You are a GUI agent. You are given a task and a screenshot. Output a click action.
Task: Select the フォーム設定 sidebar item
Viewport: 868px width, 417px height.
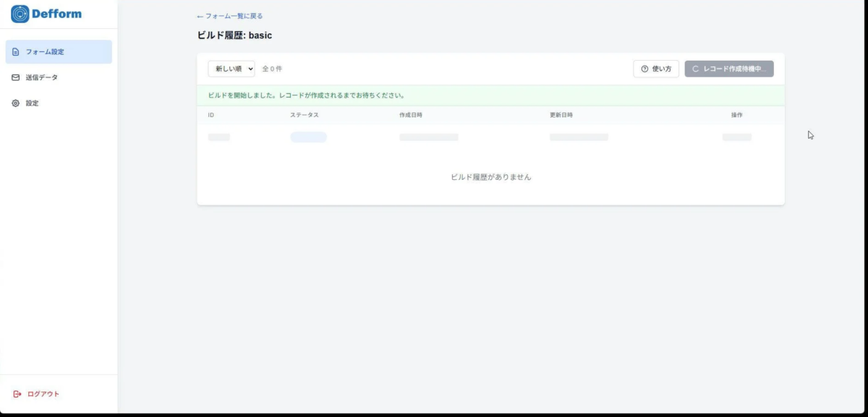(46, 51)
